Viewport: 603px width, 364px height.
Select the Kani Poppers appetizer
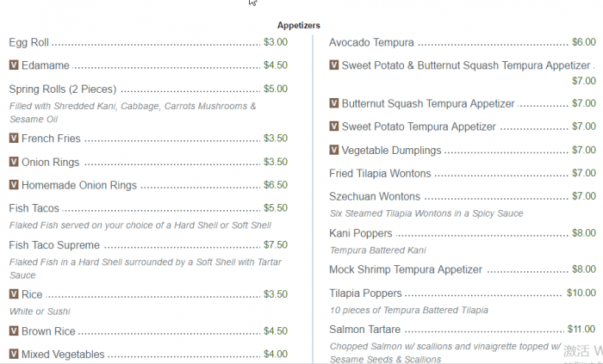click(361, 233)
